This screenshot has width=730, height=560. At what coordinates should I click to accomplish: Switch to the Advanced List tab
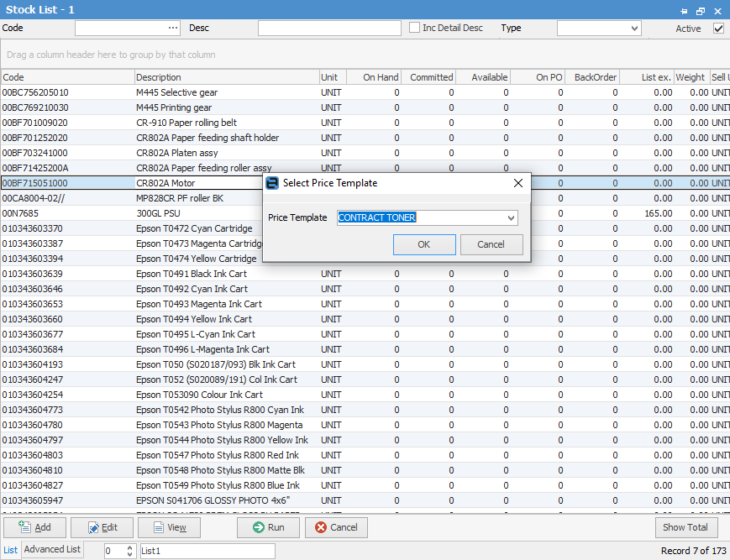(x=52, y=550)
